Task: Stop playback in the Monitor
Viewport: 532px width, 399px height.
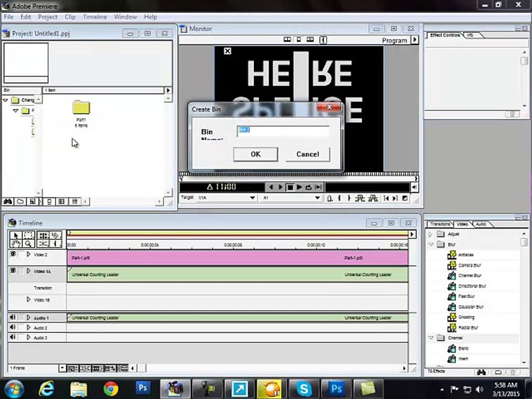Action: click(290, 187)
